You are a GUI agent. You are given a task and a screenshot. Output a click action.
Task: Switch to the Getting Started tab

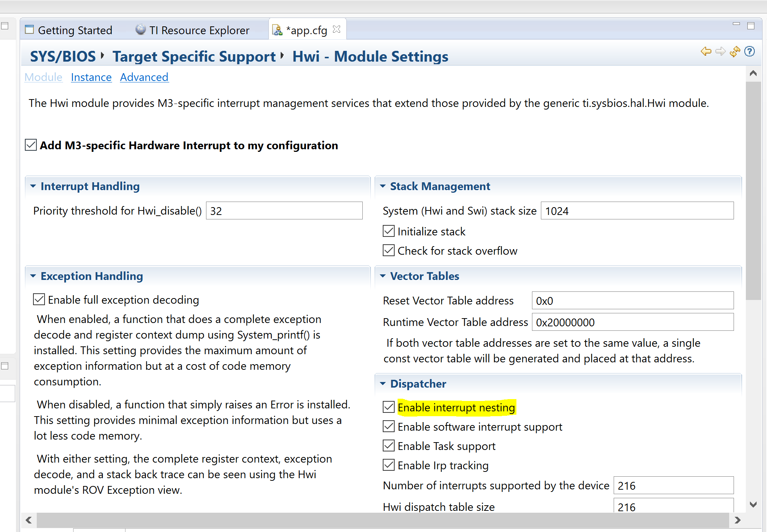69,30
